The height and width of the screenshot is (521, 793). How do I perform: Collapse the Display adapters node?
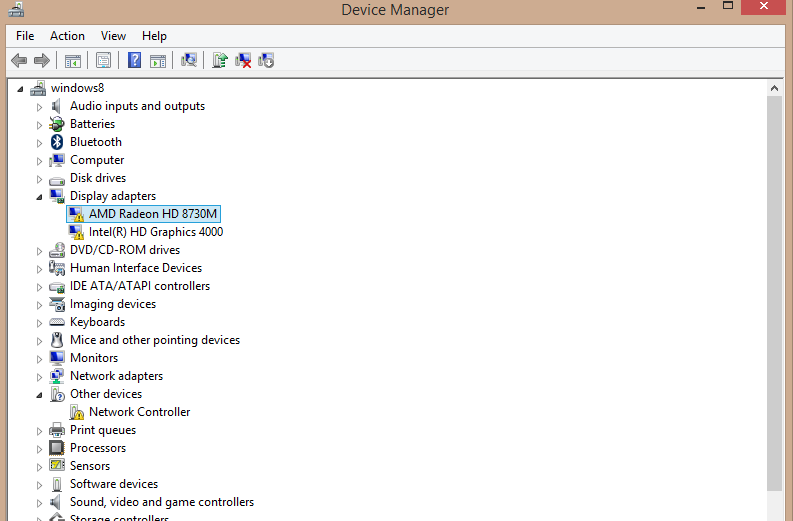[39, 197]
